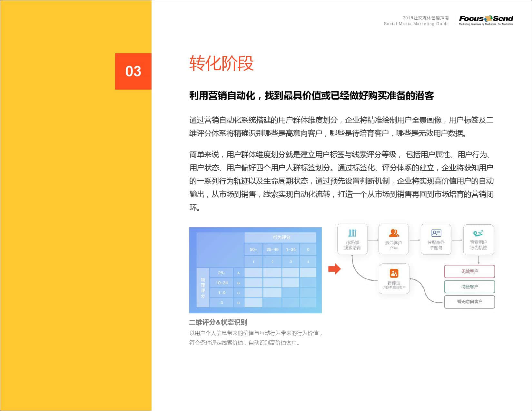Click the orange 03 section number box
The height and width of the screenshot is (411, 532).
[133, 71]
